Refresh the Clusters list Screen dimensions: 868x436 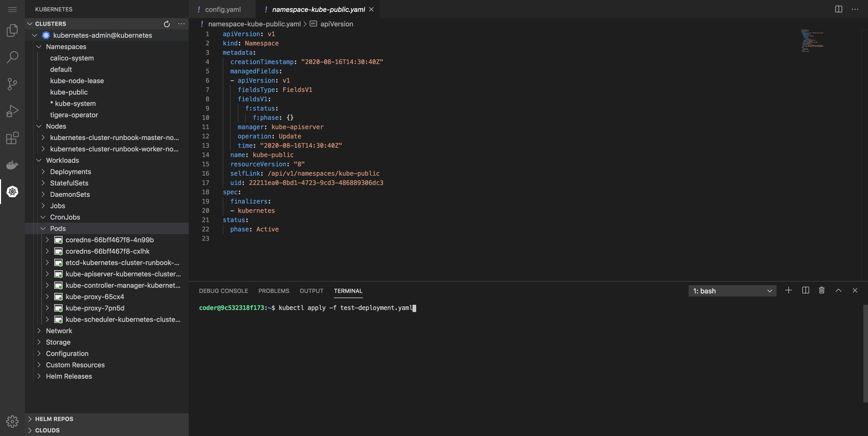[x=167, y=24]
